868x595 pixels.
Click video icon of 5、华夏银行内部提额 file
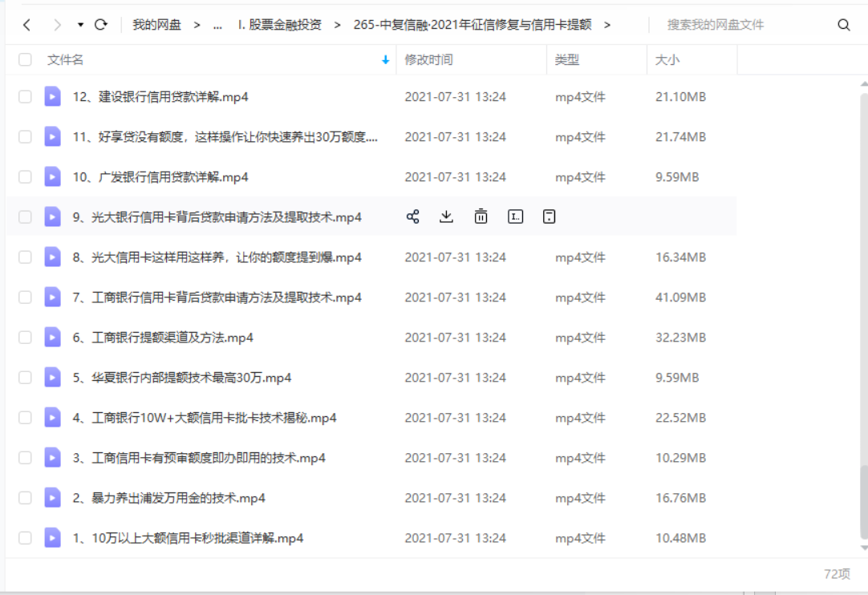click(53, 378)
